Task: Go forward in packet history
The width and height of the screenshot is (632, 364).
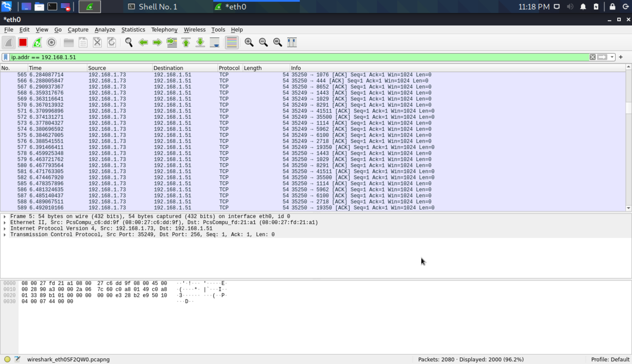Action: (x=157, y=43)
